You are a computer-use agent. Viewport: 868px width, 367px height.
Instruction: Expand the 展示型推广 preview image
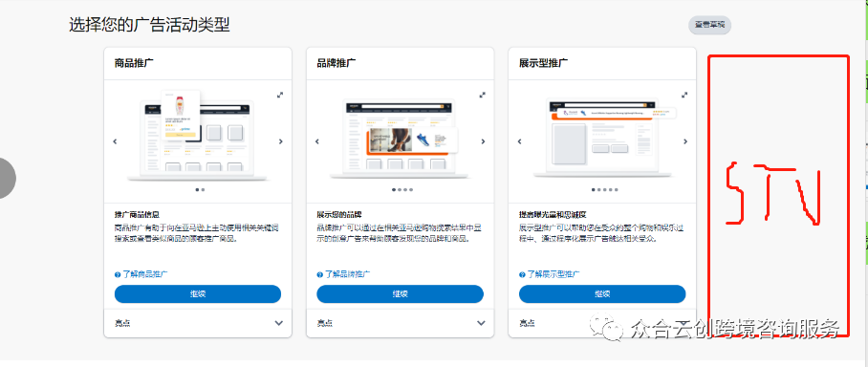click(x=684, y=96)
